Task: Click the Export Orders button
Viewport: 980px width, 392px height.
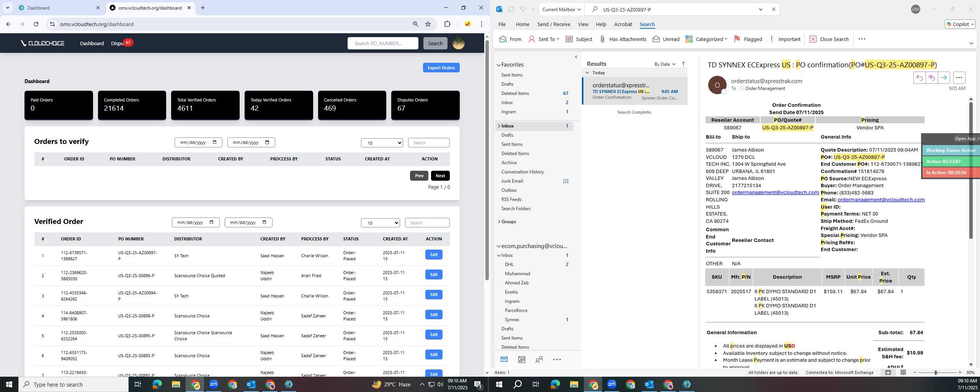Action: coord(441,68)
